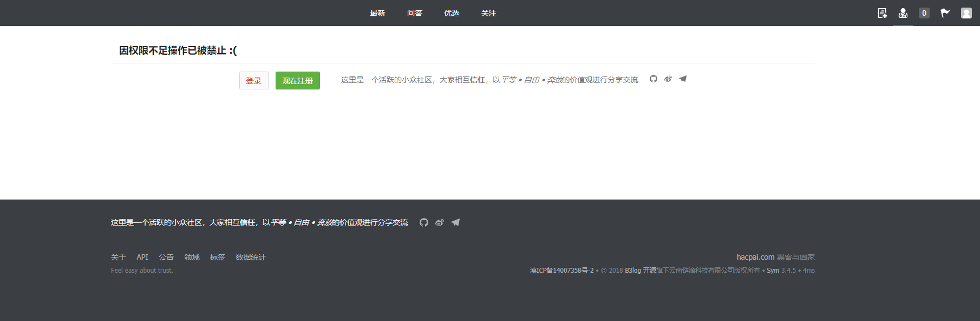
Task: Click the flag icon in header
Action: click(x=945, y=13)
